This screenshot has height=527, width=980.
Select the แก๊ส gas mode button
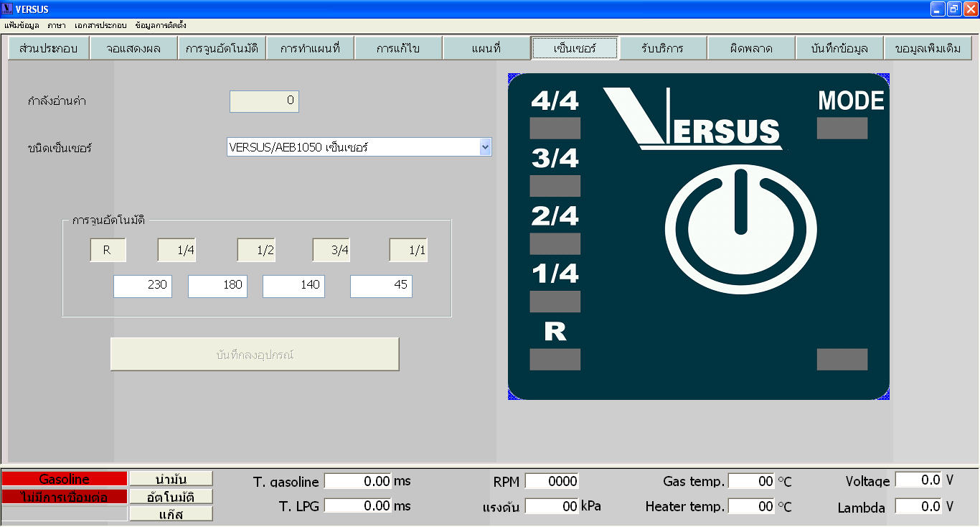(171, 513)
